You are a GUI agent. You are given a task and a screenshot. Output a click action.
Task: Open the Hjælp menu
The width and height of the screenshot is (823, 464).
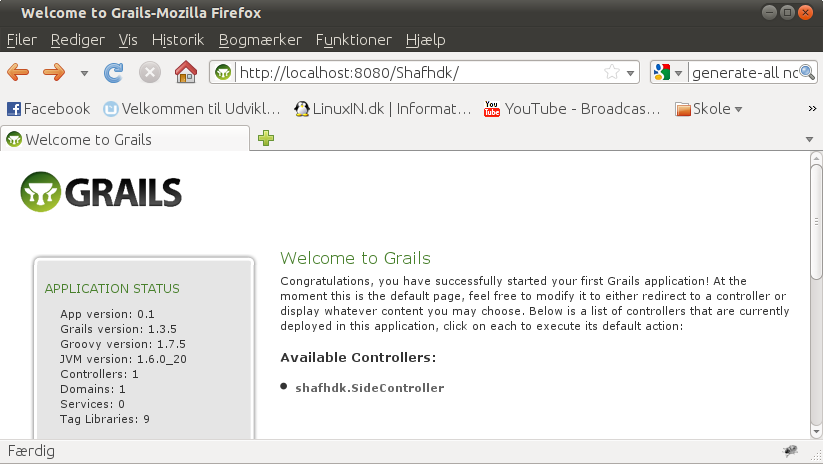pyautogui.click(x=426, y=40)
